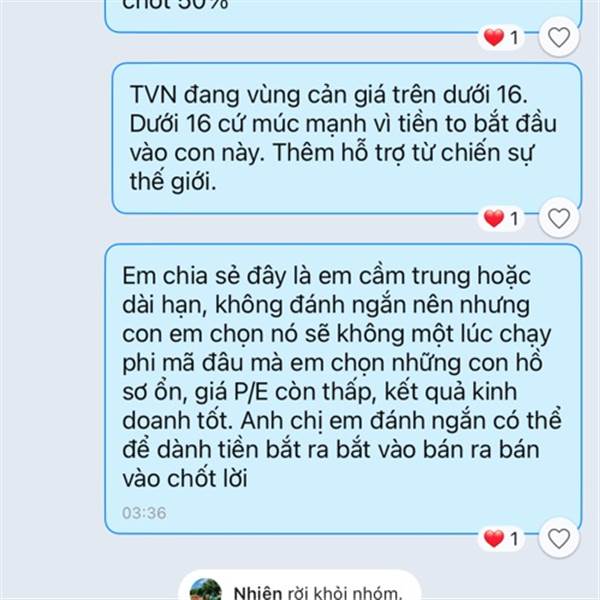Select the partial 'chốt 30%' message bubble
This screenshot has height=600, width=600.
coord(343,15)
